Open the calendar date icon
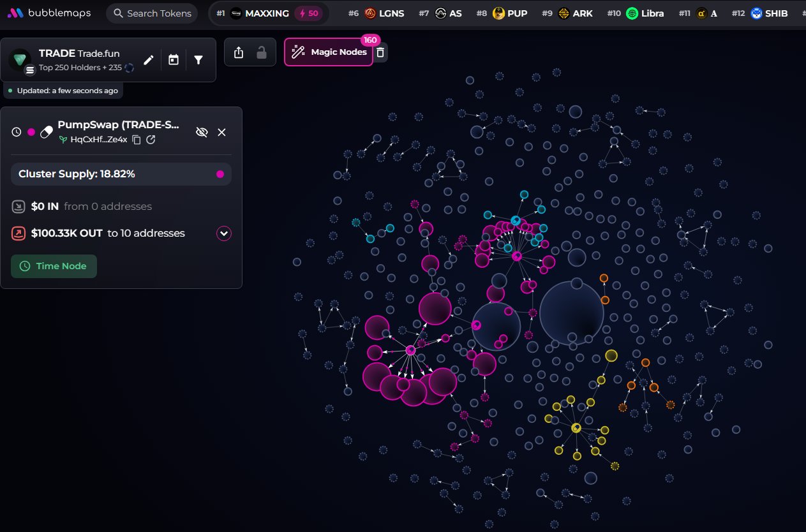 (174, 60)
